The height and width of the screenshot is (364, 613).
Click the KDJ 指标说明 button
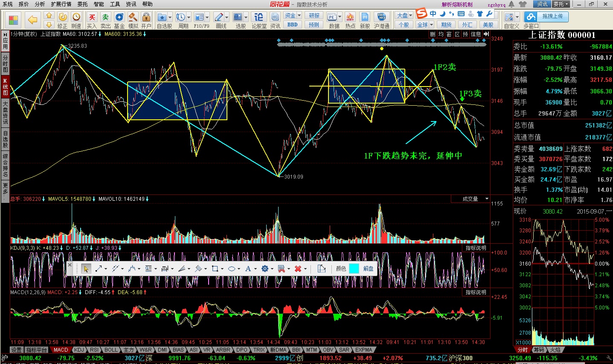476,248
